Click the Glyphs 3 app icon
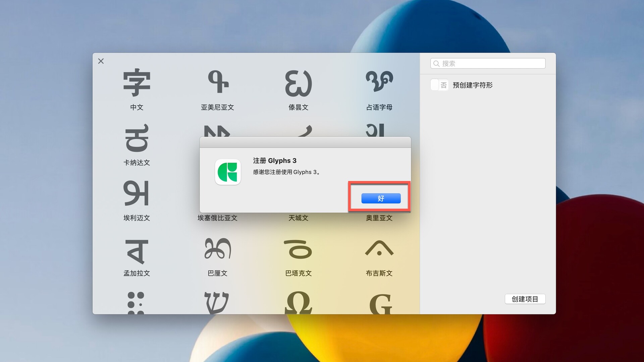Viewport: 644px width, 362px height. 228,172
